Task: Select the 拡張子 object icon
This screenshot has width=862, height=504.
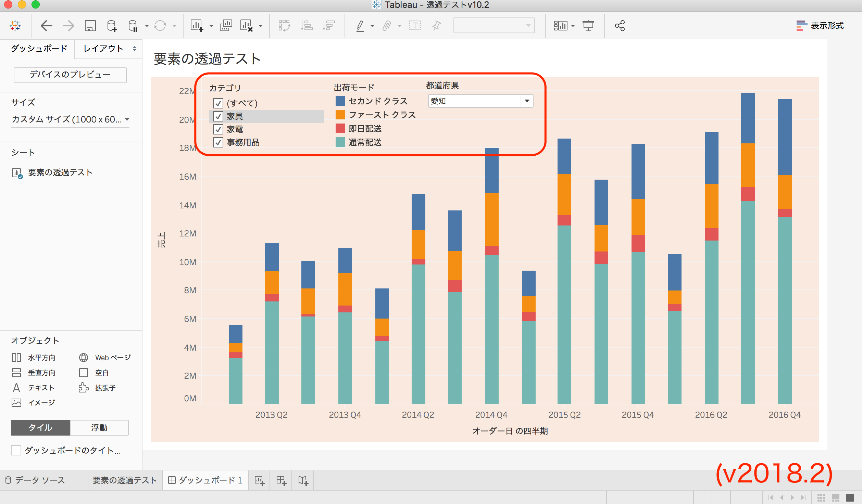Action: click(x=84, y=388)
